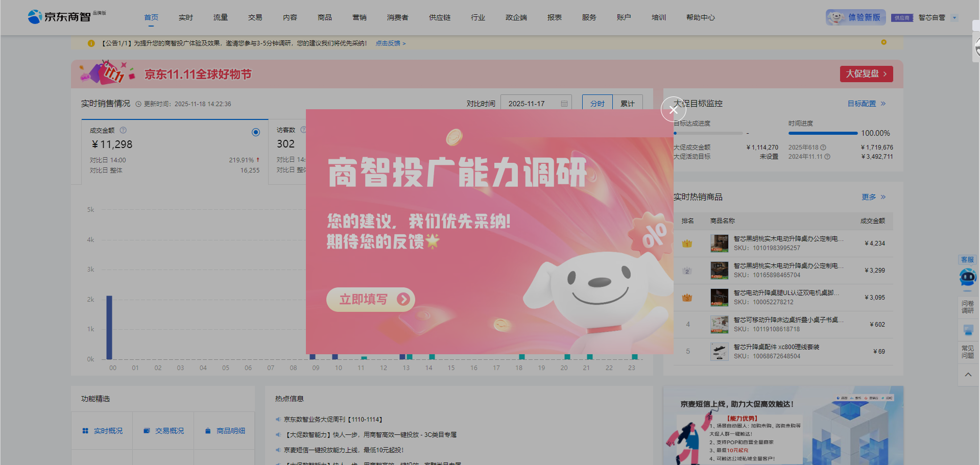Open the 供应链 navigation menu
Viewport: 980px width, 465px height.
point(440,17)
